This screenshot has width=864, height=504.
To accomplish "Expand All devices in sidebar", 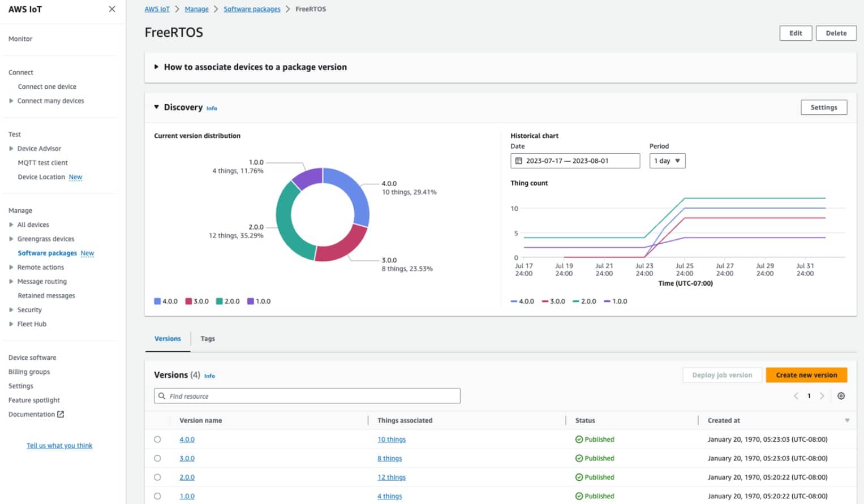I will point(11,225).
